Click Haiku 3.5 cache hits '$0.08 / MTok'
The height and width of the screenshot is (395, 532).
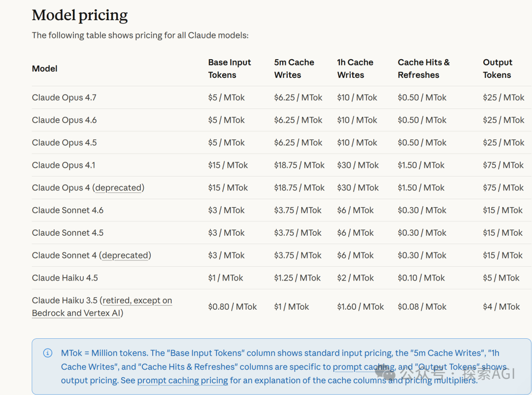[422, 307]
